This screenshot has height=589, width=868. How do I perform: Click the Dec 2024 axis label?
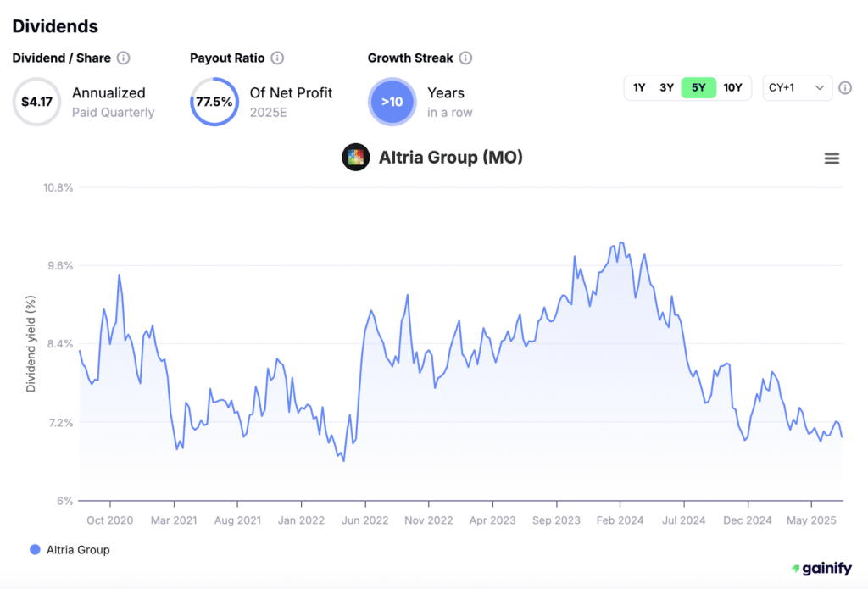(748, 520)
